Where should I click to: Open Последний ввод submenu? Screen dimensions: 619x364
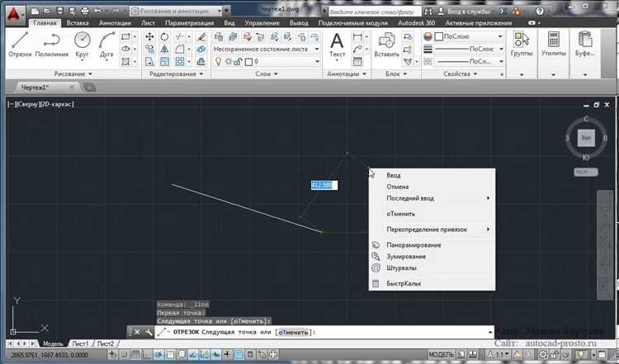point(432,198)
